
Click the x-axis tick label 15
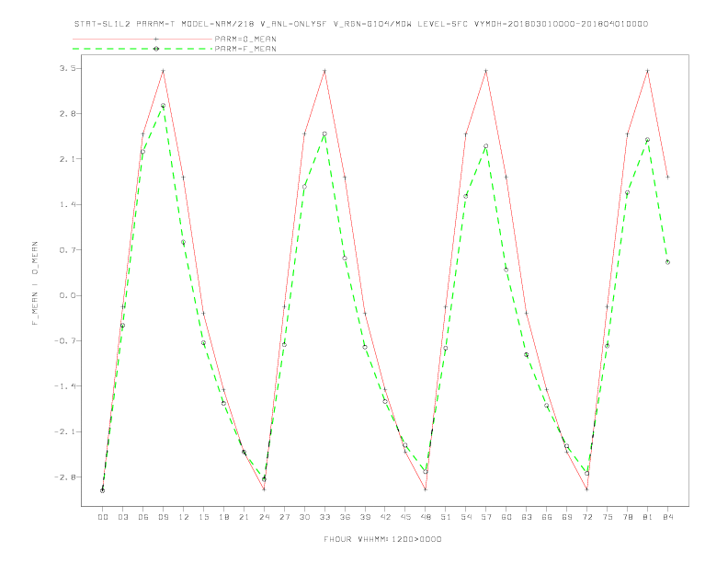click(203, 517)
